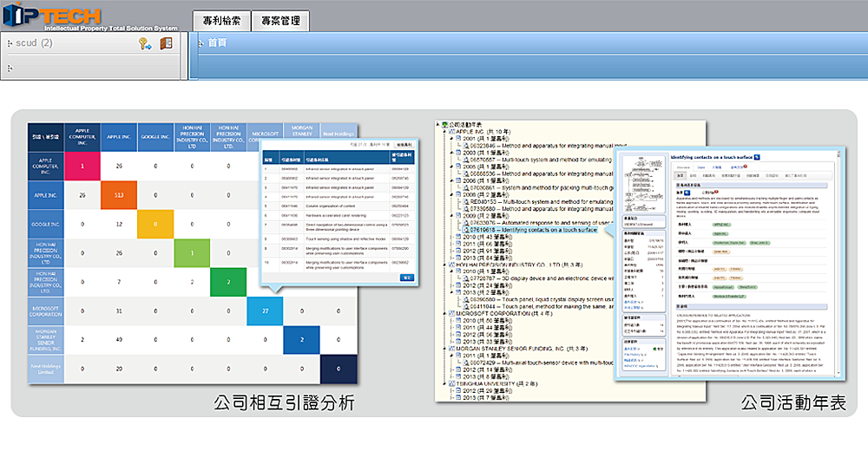Collapse the APPLE INC. tree node arrow
Viewport: 868px width, 451px height.
pyautogui.click(x=444, y=132)
